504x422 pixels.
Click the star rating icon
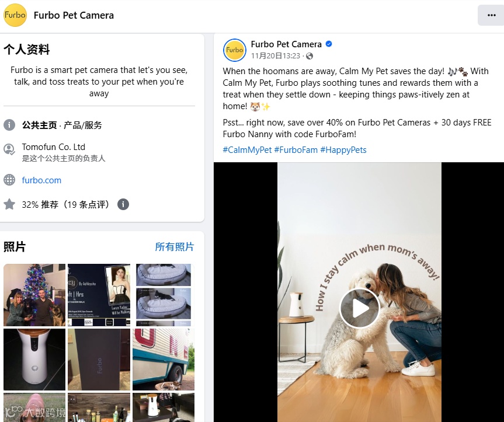pos(9,204)
